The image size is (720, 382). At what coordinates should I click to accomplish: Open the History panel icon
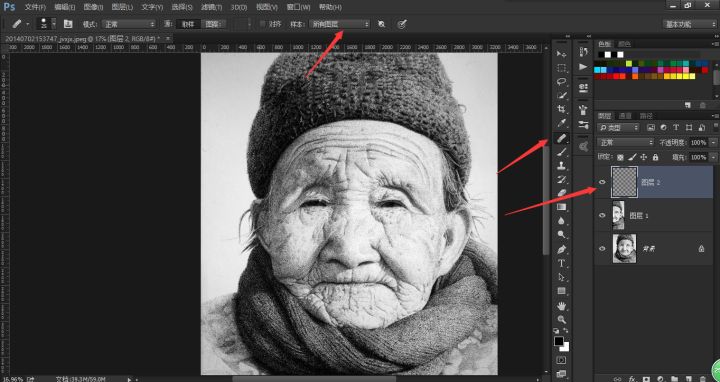[x=584, y=52]
